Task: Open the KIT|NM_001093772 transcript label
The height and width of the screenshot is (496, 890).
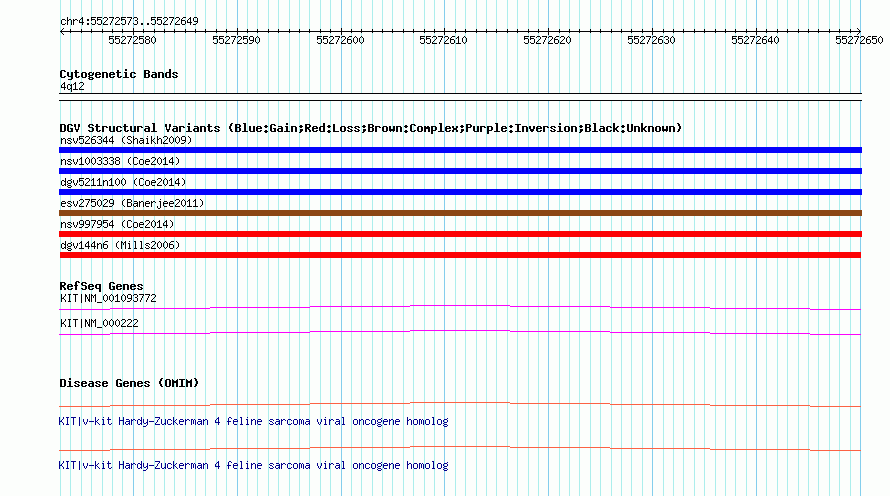Action: click(108, 298)
